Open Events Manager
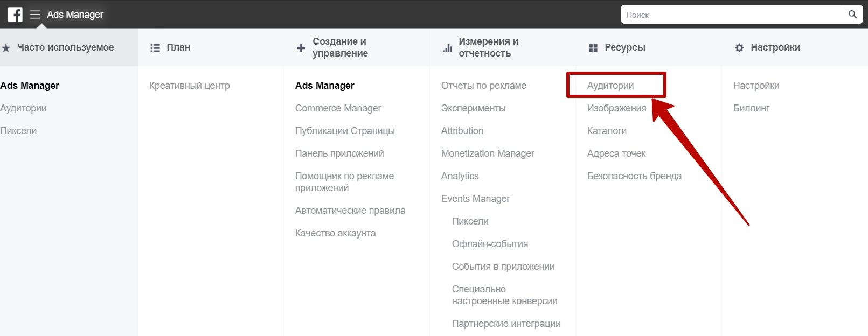Viewport: 868px width, 336px height. (x=476, y=199)
